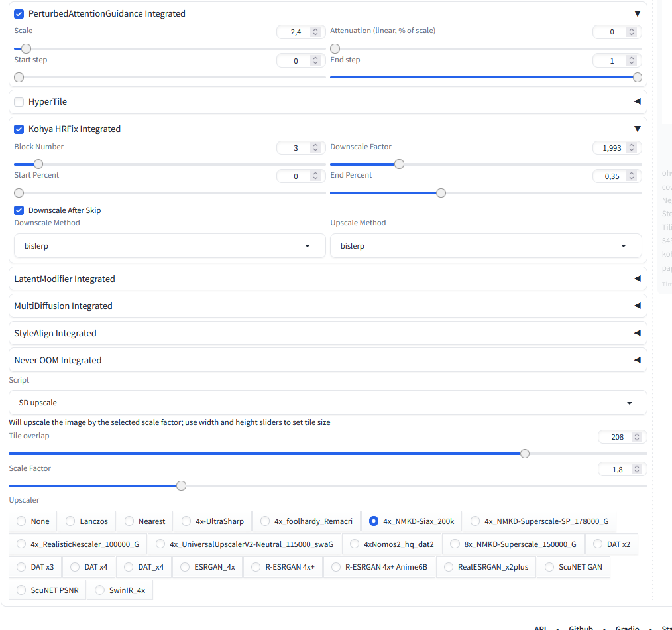Select RealESRGAN_x2plus upscaler
672x630 pixels.
pyautogui.click(x=486, y=567)
